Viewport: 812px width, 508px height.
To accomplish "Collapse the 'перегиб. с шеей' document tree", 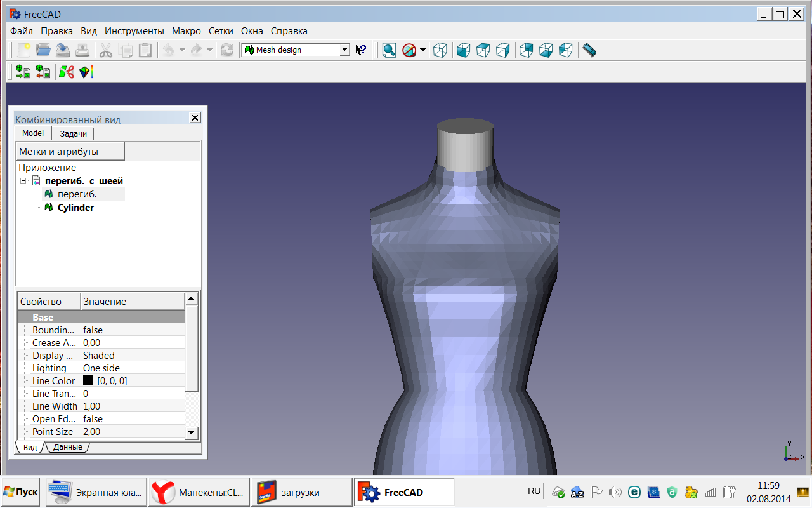I will coord(23,181).
